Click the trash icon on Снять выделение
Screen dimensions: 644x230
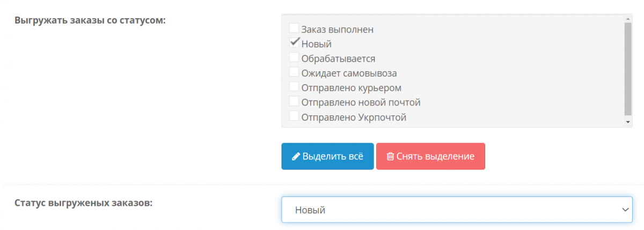pyautogui.click(x=390, y=157)
